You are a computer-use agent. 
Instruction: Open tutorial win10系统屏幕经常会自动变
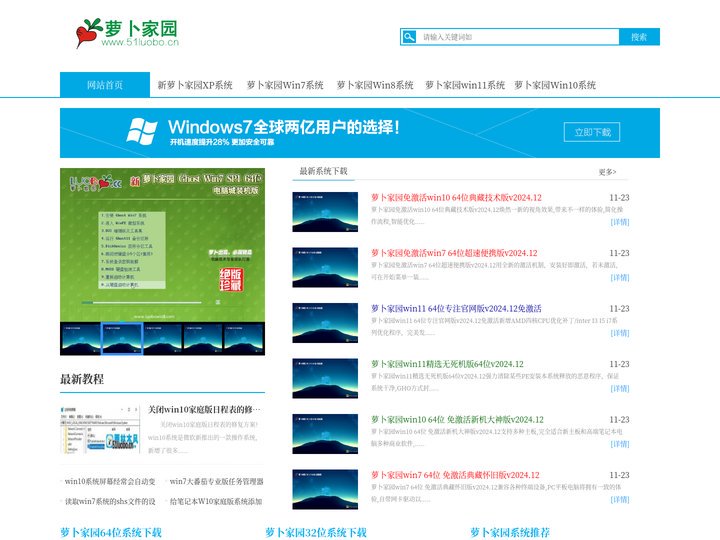[x=110, y=481]
